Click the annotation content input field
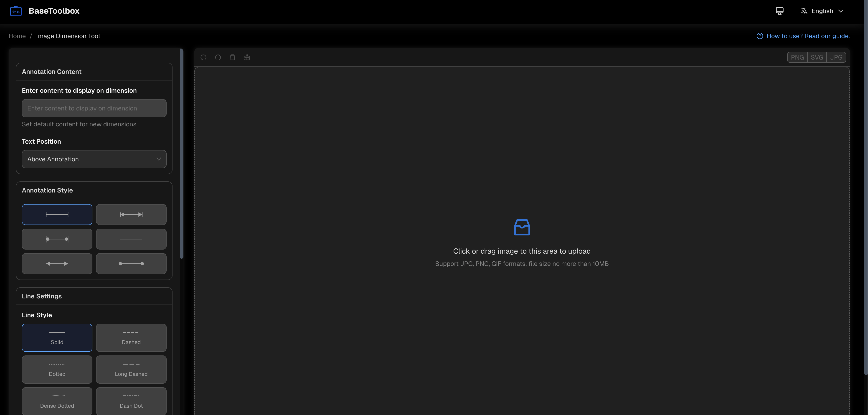 point(94,108)
